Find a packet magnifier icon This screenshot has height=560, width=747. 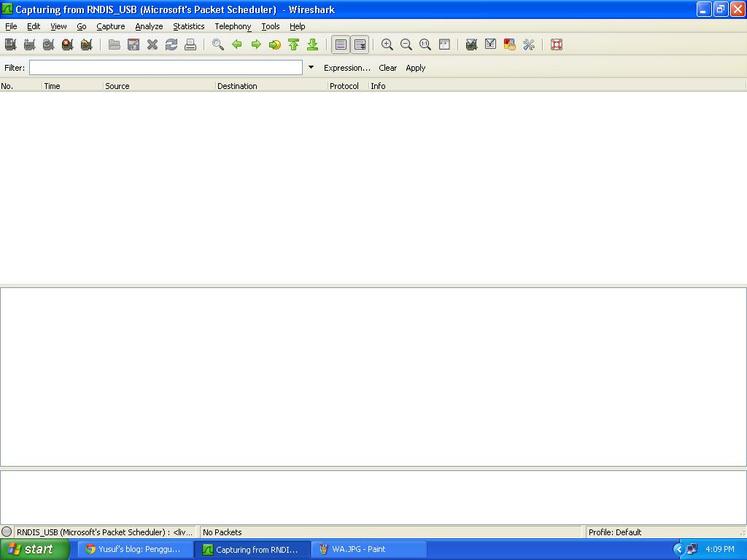218,44
